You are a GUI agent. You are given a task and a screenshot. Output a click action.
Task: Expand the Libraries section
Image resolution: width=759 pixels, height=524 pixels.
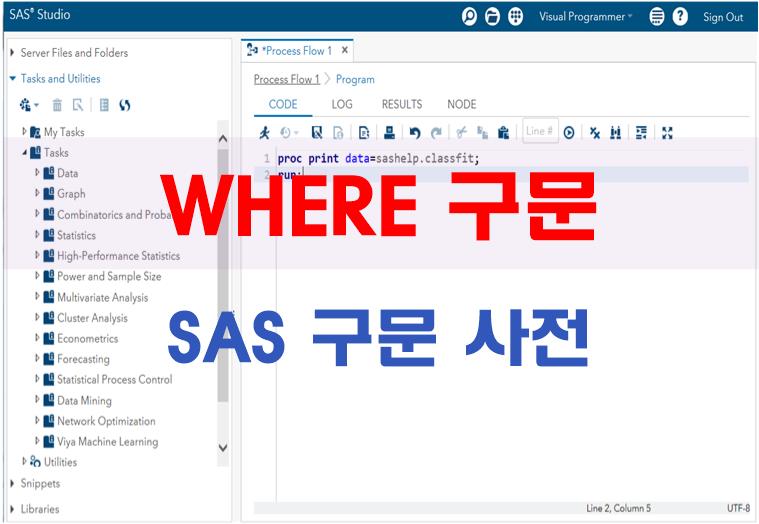click(x=12, y=509)
